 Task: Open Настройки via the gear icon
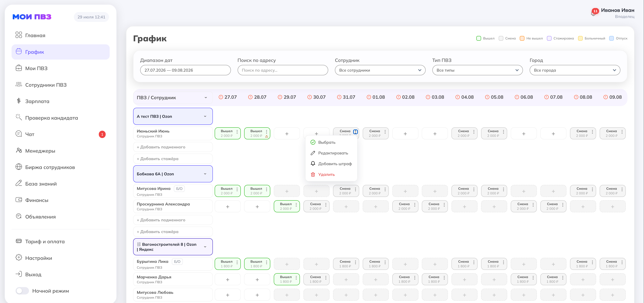coord(18,257)
